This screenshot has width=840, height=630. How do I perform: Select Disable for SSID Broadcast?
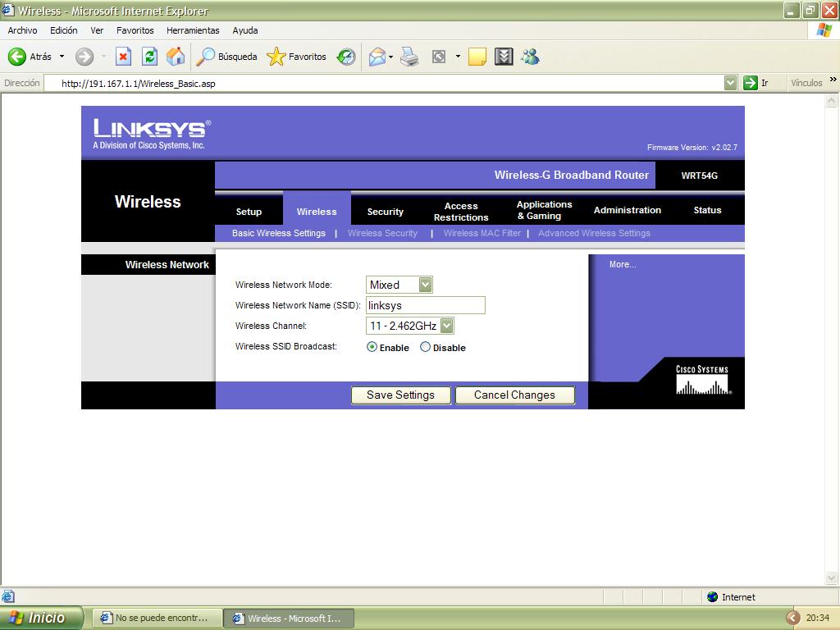pyautogui.click(x=425, y=347)
